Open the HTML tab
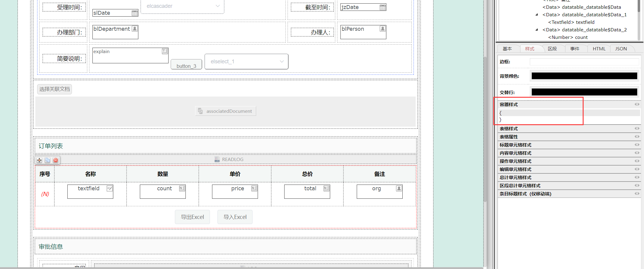Viewport: 644px width, 269px height. tap(599, 49)
